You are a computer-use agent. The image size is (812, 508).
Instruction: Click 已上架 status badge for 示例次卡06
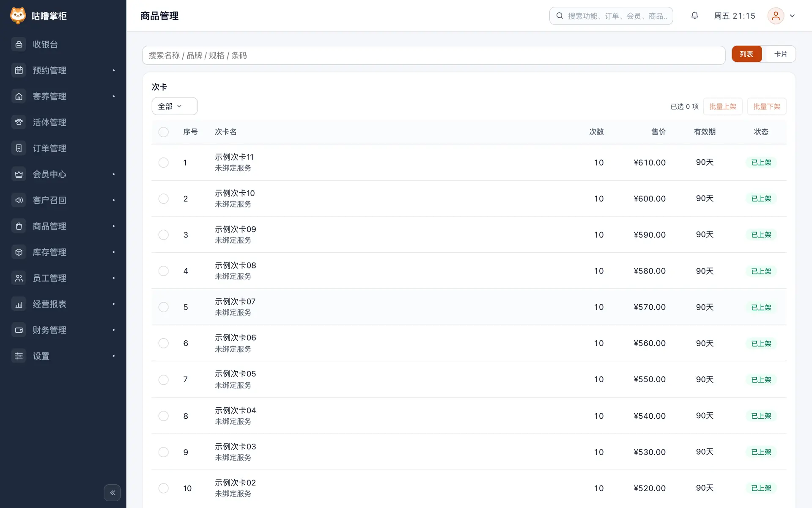tap(761, 344)
